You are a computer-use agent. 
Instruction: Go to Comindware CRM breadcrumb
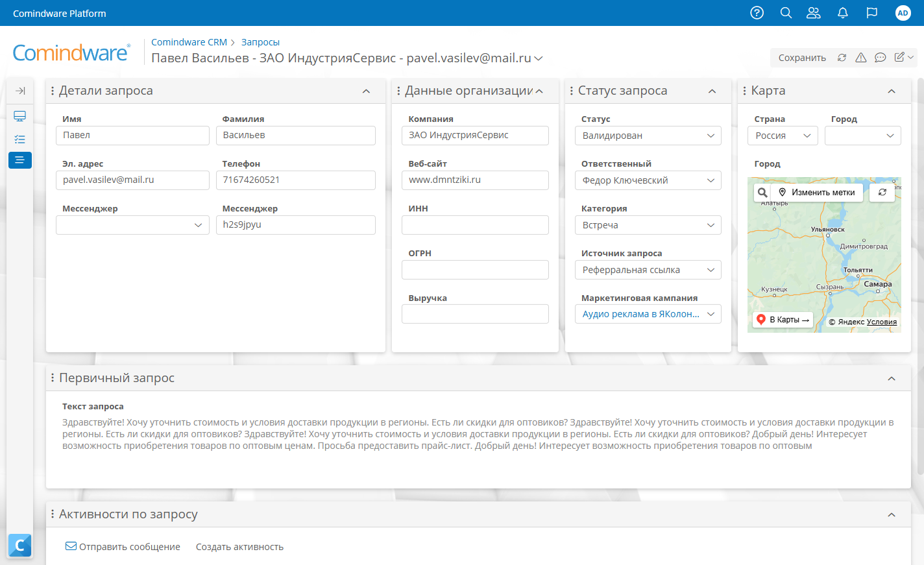click(189, 42)
